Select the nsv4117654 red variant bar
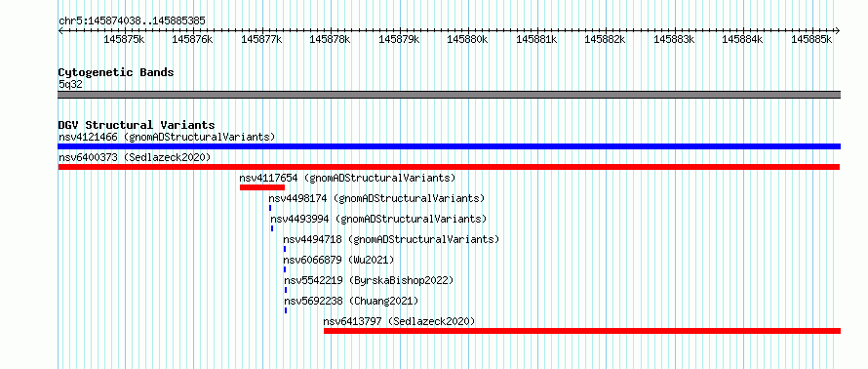Screen dimensions: 868x369 [262, 187]
